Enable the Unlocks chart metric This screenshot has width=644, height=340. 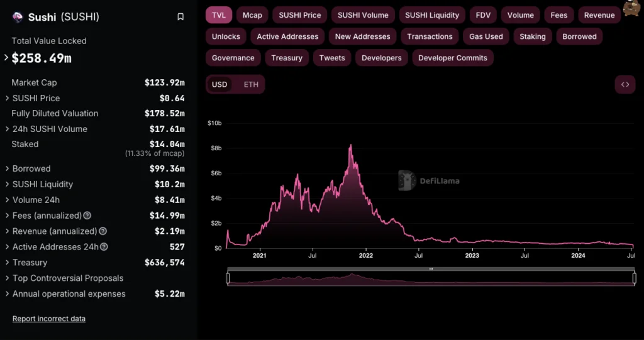226,36
